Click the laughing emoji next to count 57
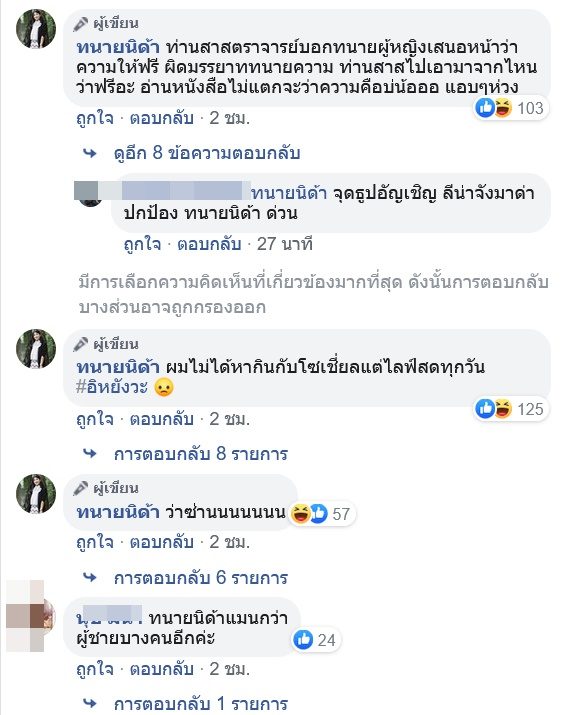This screenshot has height=715, width=588. (x=300, y=513)
